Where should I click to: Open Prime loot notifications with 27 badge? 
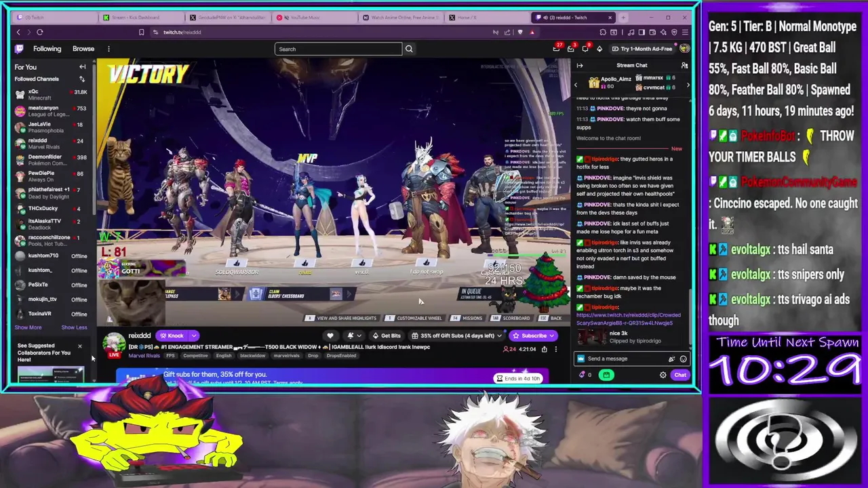coord(557,48)
